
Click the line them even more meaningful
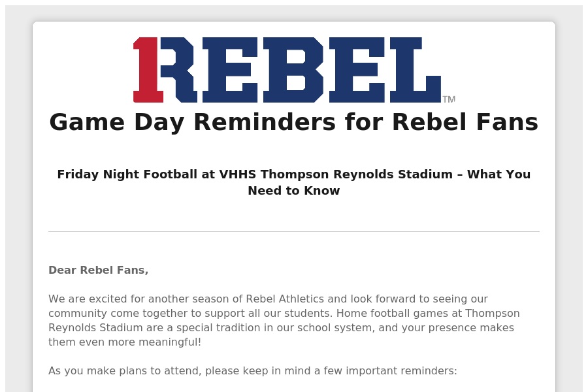(x=125, y=342)
